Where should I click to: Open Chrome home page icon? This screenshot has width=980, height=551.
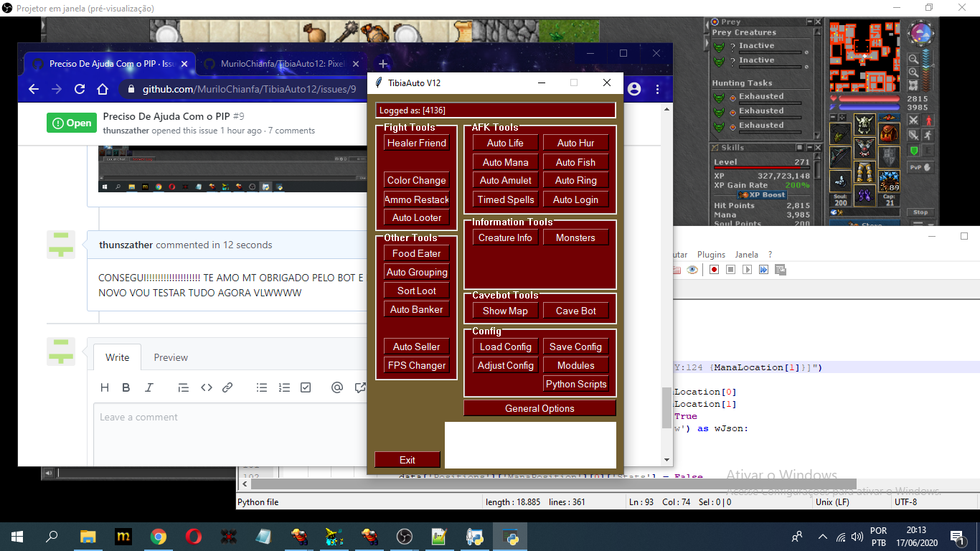(103, 89)
